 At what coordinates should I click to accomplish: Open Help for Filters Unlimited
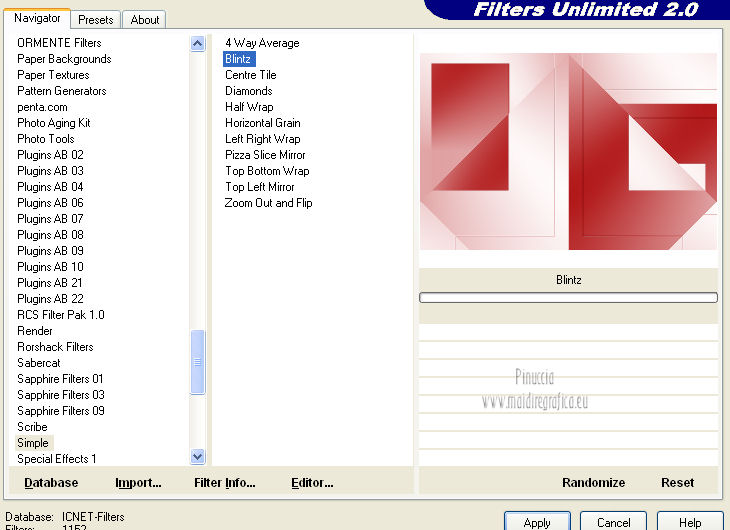[690, 522]
